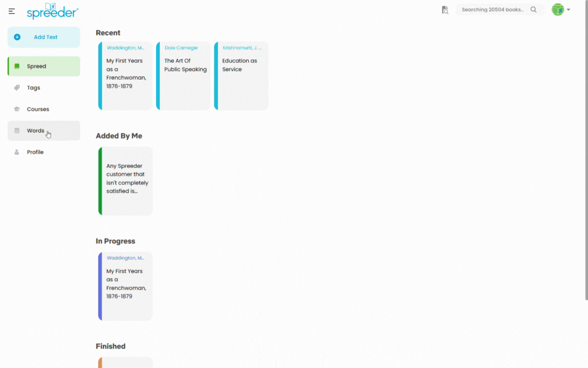Click the green book icon beside Spreed
Image resolution: width=588 pixels, height=368 pixels.
coord(17,66)
